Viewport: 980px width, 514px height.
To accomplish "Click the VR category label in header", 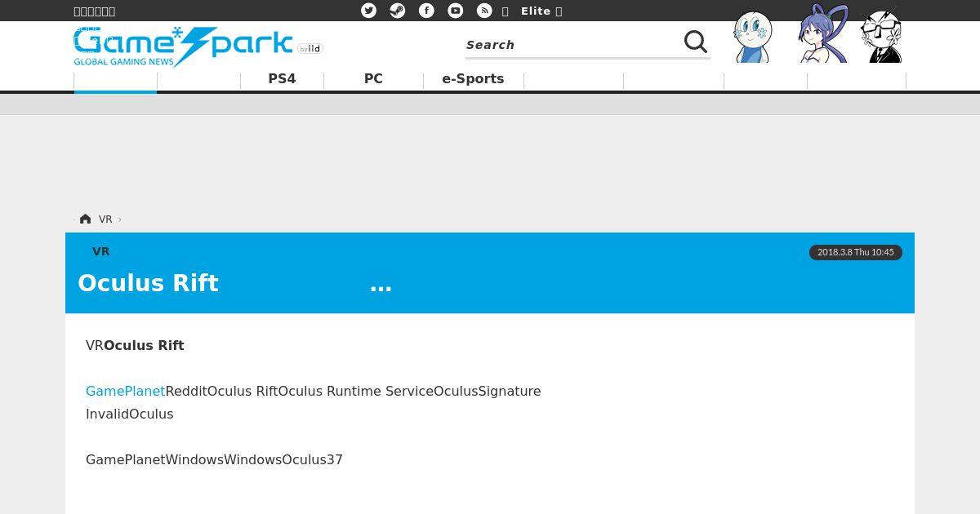I will (x=101, y=251).
